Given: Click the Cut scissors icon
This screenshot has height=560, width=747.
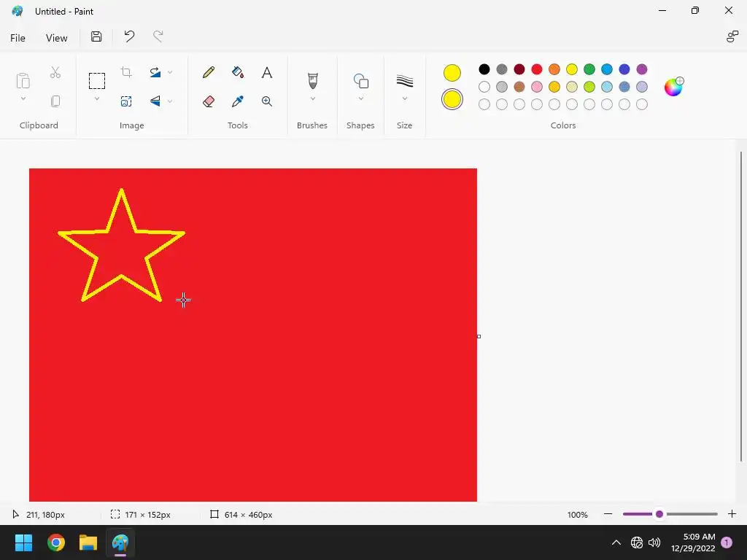Looking at the screenshot, I should tap(55, 72).
